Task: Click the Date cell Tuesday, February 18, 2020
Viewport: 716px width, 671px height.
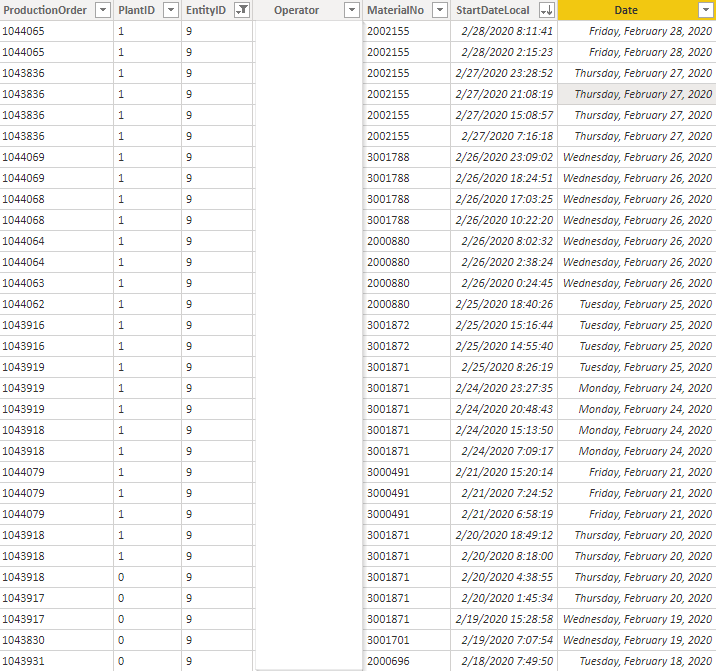Action: [637, 661]
